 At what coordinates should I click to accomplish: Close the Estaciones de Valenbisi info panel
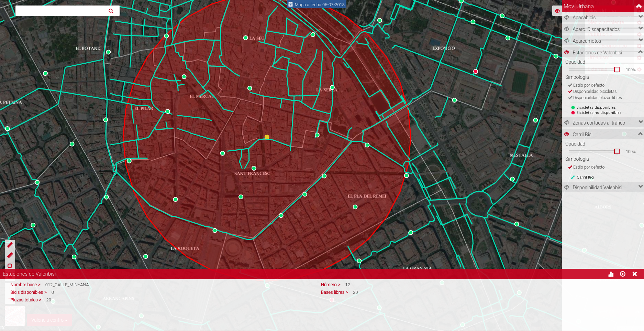pyautogui.click(x=635, y=274)
